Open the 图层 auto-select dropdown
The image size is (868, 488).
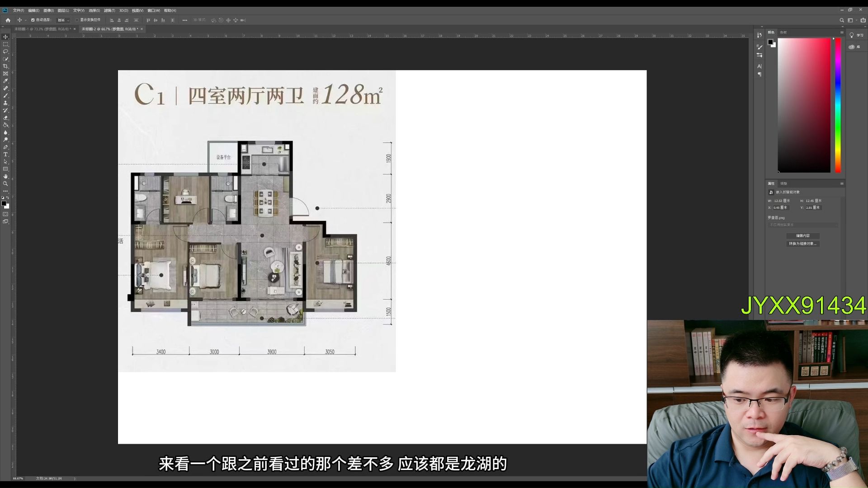[63, 20]
